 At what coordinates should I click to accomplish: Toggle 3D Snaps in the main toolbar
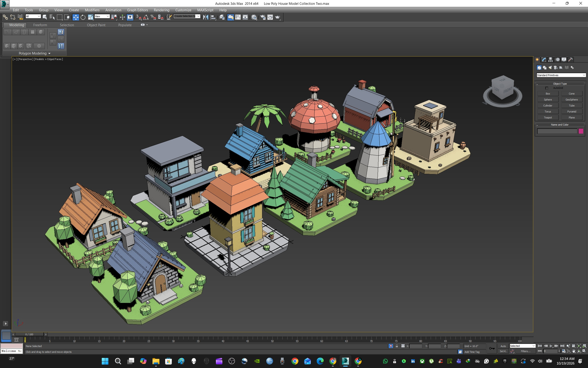[x=139, y=17]
